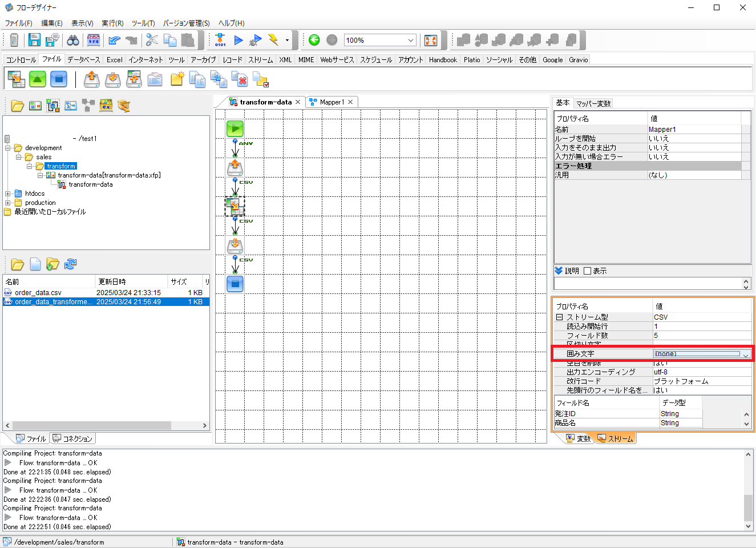Select the green Start component in palette

point(37,79)
